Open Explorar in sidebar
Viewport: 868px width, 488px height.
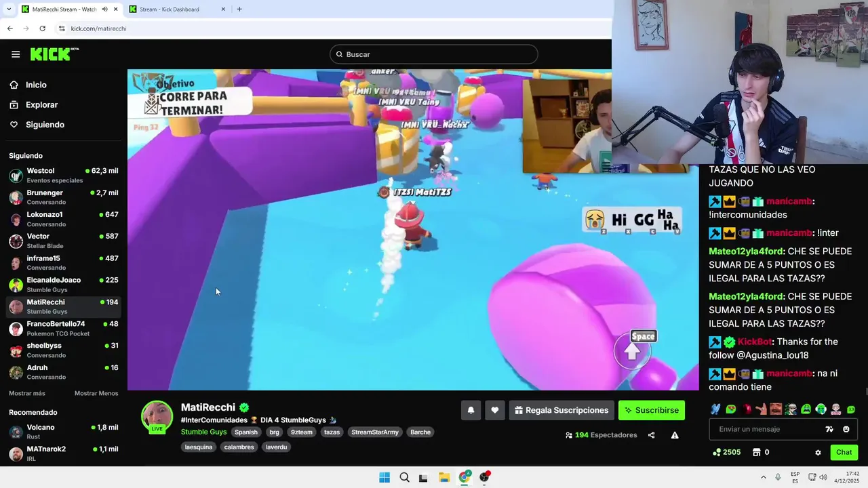(x=41, y=105)
